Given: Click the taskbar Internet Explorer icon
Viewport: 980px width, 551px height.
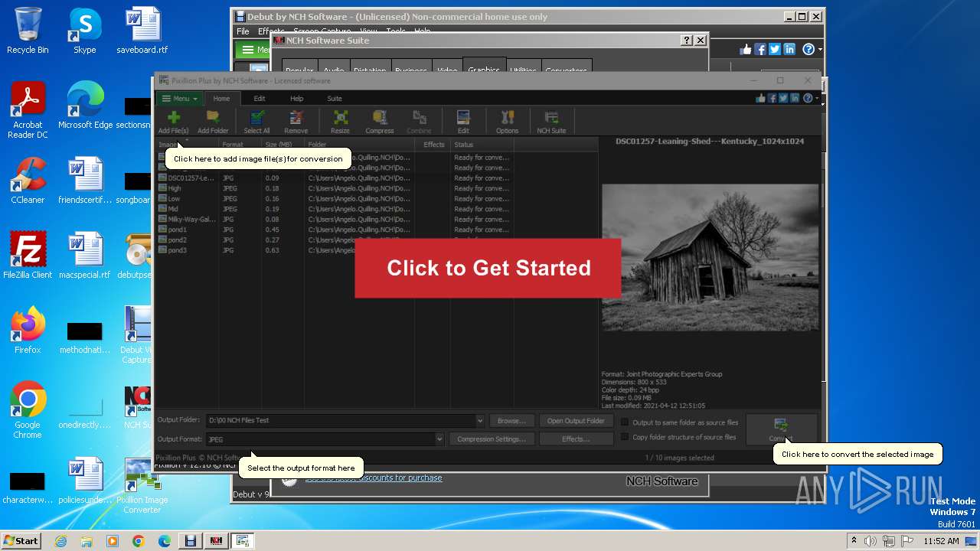Looking at the screenshot, I should pyautogui.click(x=61, y=541).
